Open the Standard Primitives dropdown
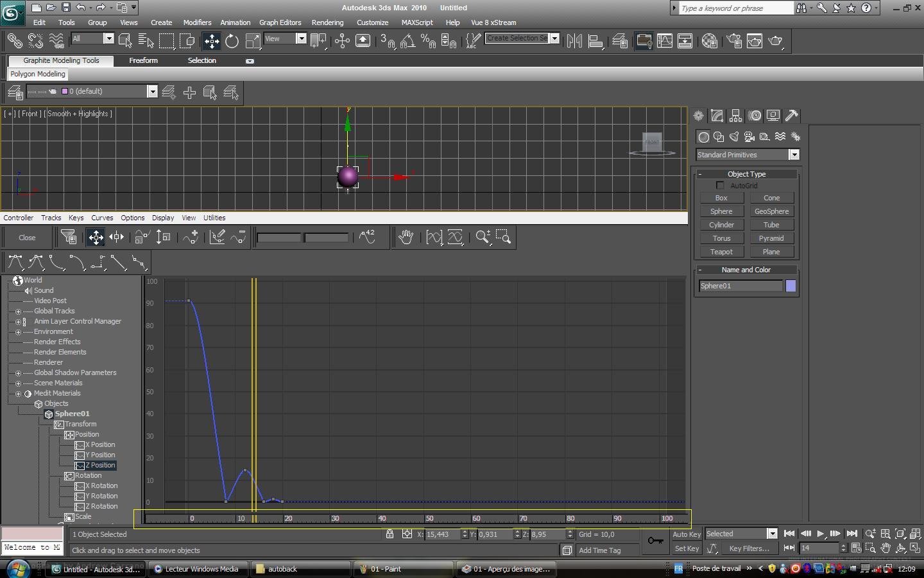924x578 pixels. (x=794, y=155)
